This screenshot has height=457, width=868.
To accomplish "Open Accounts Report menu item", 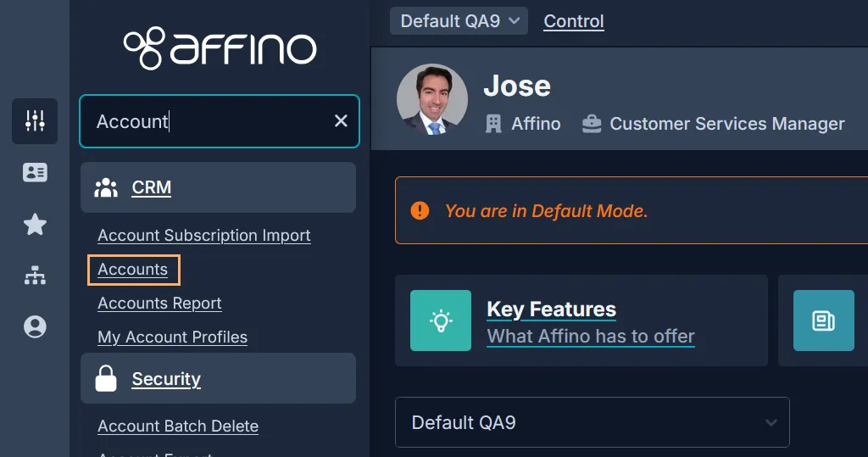I will pos(159,304).
